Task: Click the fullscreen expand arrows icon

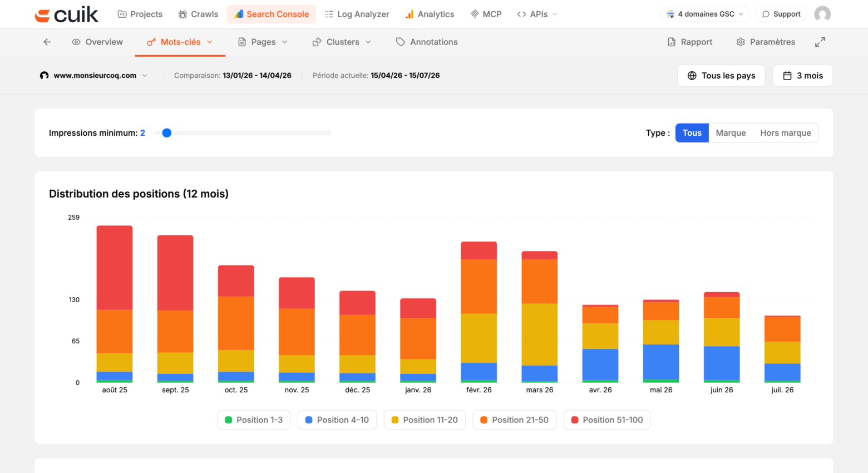Action: pyautogui.click(x=820, y=42)
